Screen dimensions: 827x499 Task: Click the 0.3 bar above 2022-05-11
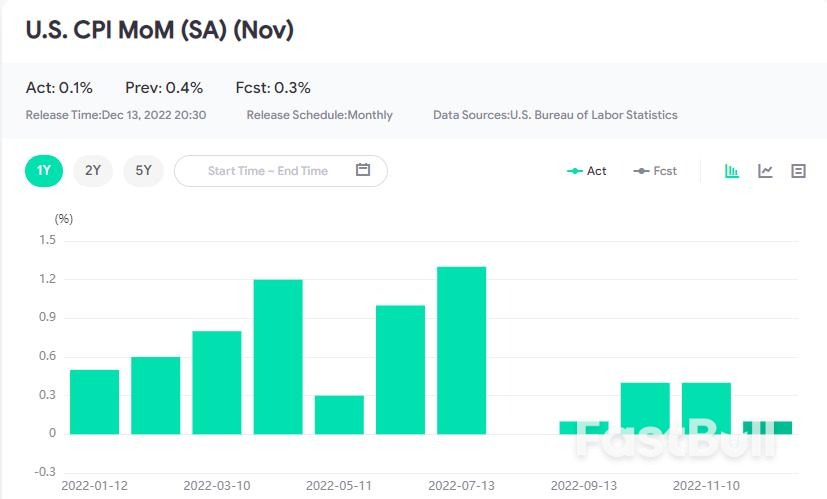click(x=339, y=415)
